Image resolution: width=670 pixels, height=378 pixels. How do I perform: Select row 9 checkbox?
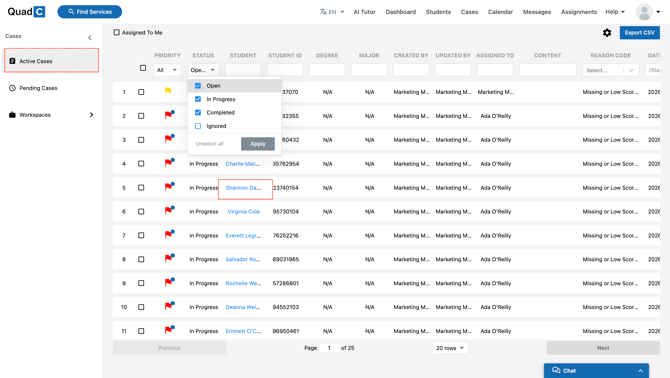point(141,283)
